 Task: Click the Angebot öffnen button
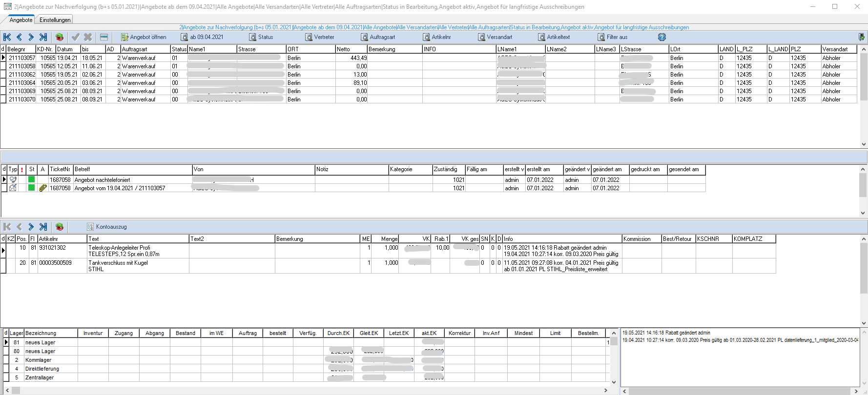(x=144, y=37)
